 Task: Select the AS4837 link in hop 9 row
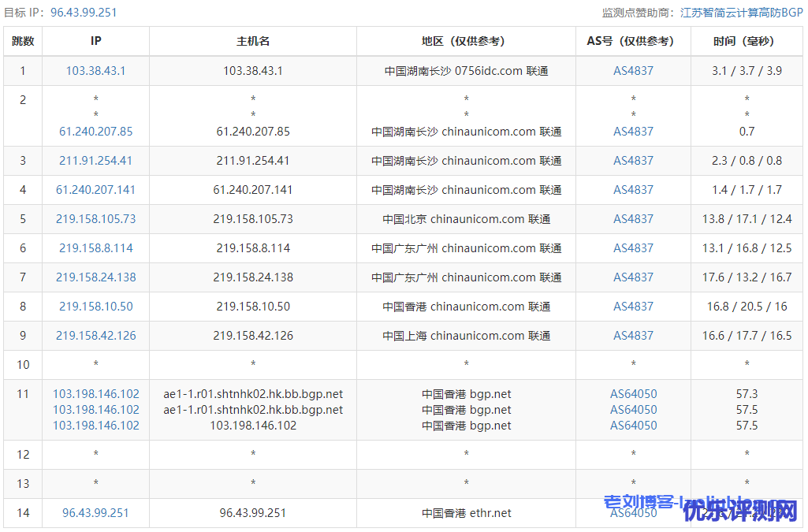pyautogui.click(x=633, y=336)
